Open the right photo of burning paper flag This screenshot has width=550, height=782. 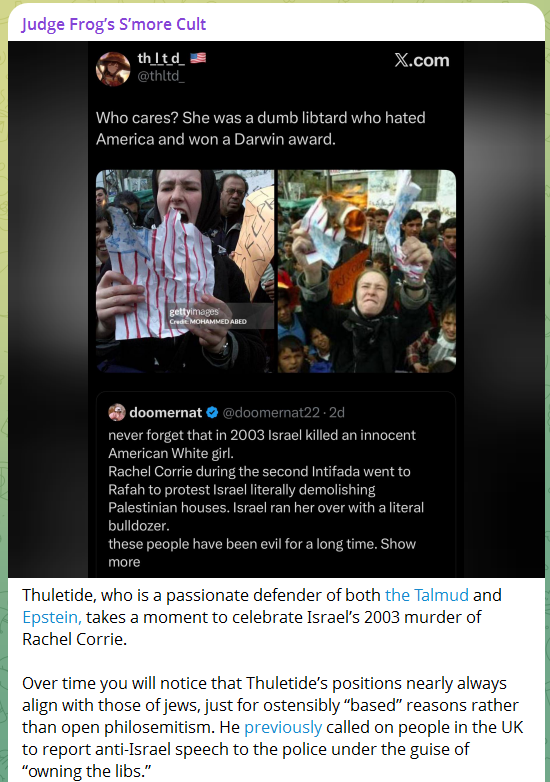pyautogui.click(x=367, y=271)
